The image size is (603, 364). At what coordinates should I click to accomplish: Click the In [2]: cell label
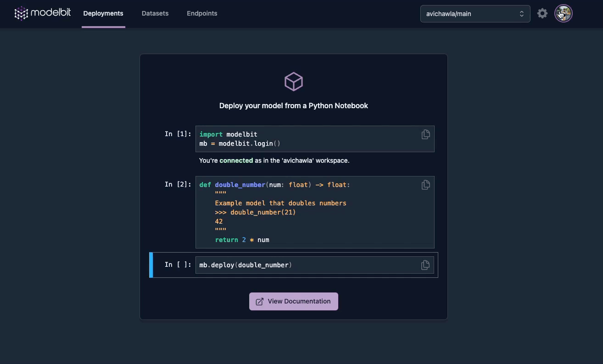(178, 184)
